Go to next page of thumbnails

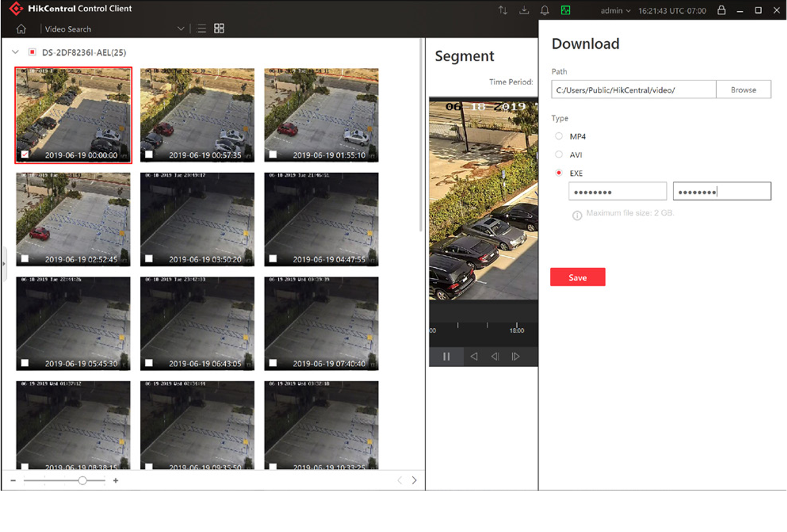[x=414, y=481]
